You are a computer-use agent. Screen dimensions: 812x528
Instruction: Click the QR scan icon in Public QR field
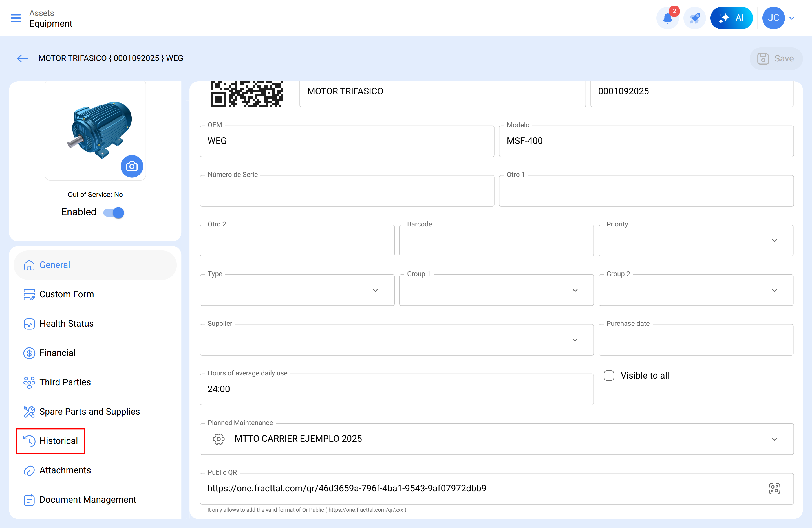coord(775,489)
